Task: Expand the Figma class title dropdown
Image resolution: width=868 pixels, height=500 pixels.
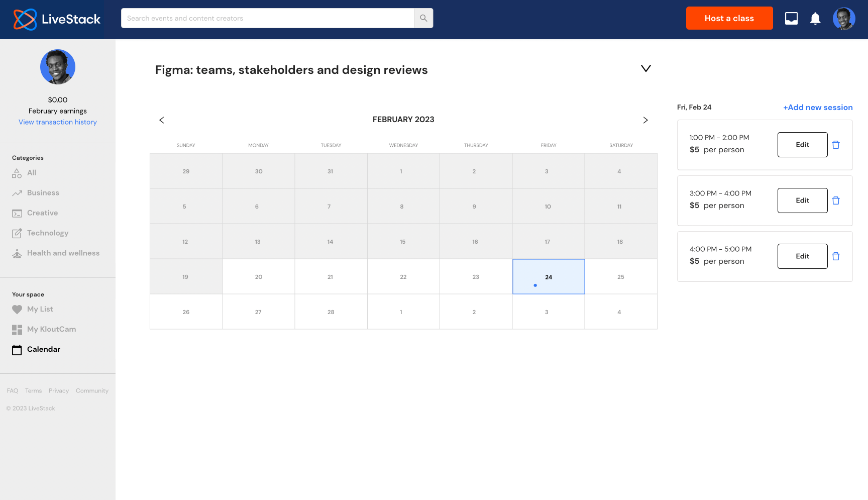Action: [x=646, y=68]
